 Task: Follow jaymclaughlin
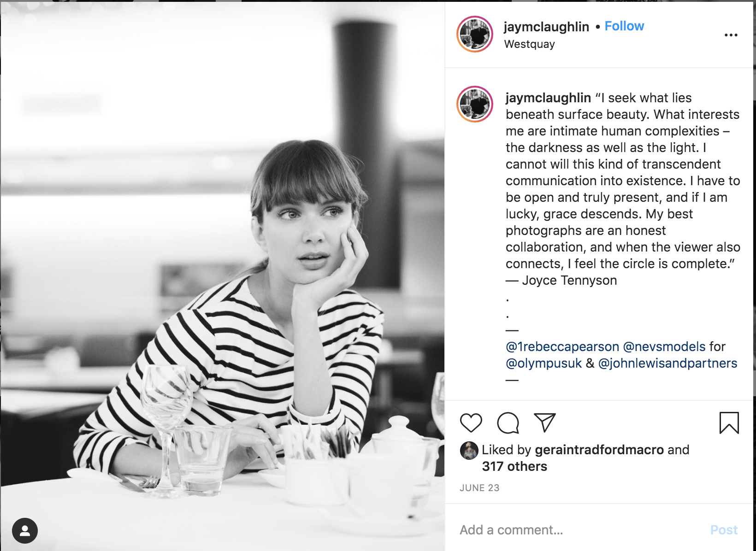624,26
